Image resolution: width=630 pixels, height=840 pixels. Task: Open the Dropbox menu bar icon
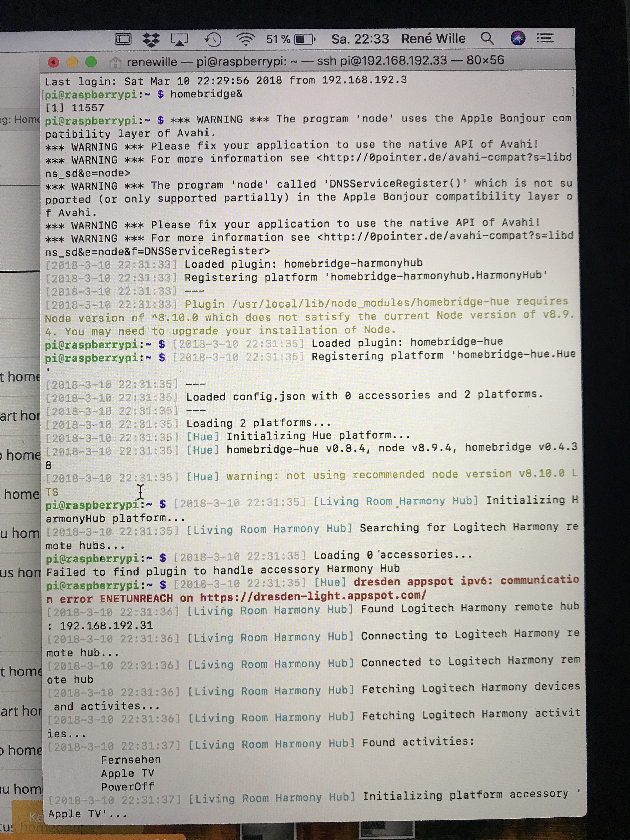point(151,40)
